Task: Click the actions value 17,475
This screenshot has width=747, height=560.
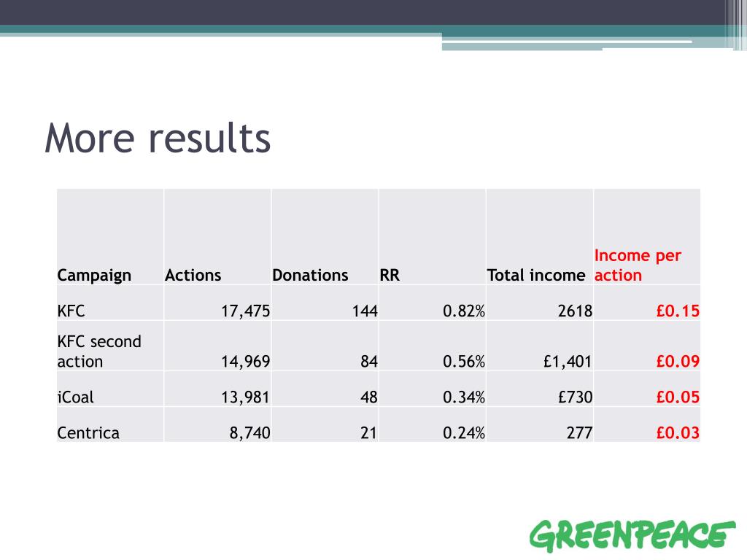Action: (245, 311)
